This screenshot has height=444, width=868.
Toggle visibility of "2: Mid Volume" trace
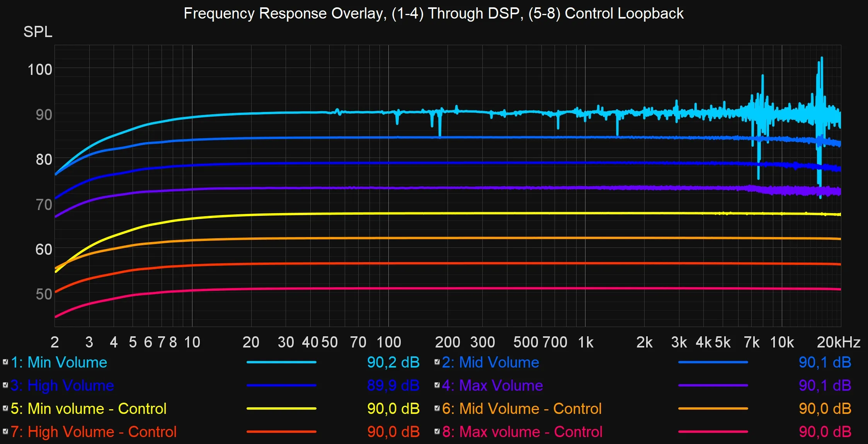pyautogui.click(x=437, y=362)
